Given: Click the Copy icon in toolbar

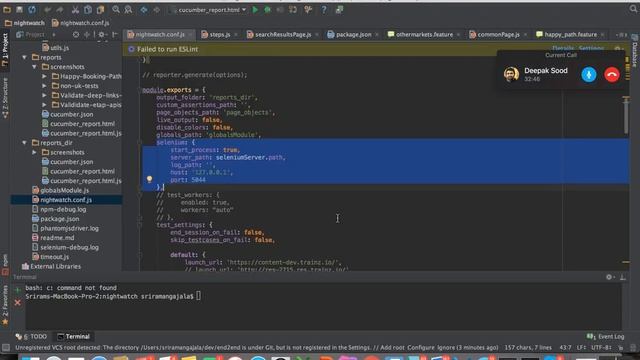Looking at the screenshot, I should tap(88, 9).
